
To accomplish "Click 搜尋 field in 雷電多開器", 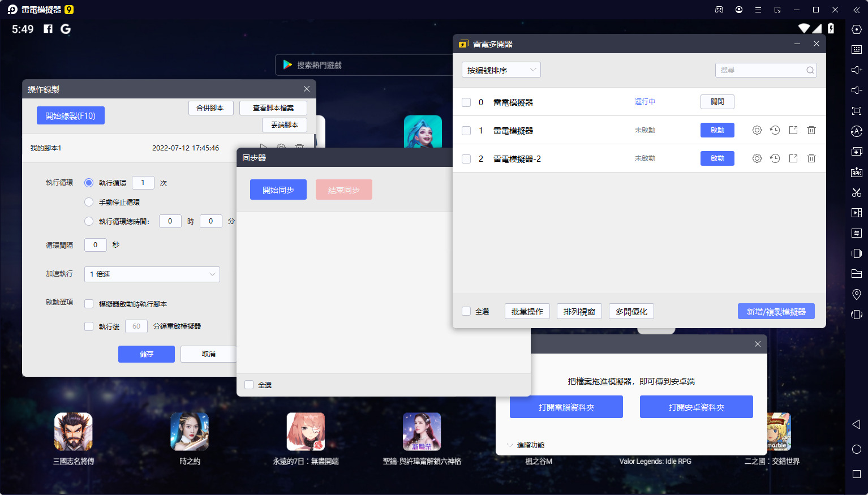I will tap(766, 70).
